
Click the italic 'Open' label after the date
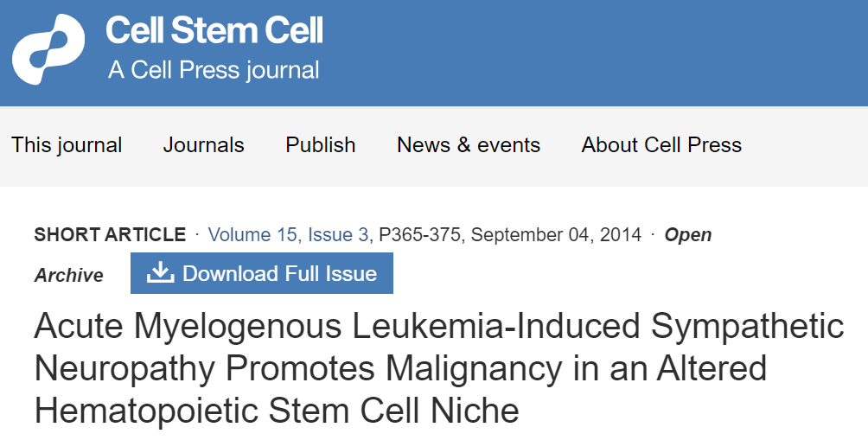click(687, 234)
